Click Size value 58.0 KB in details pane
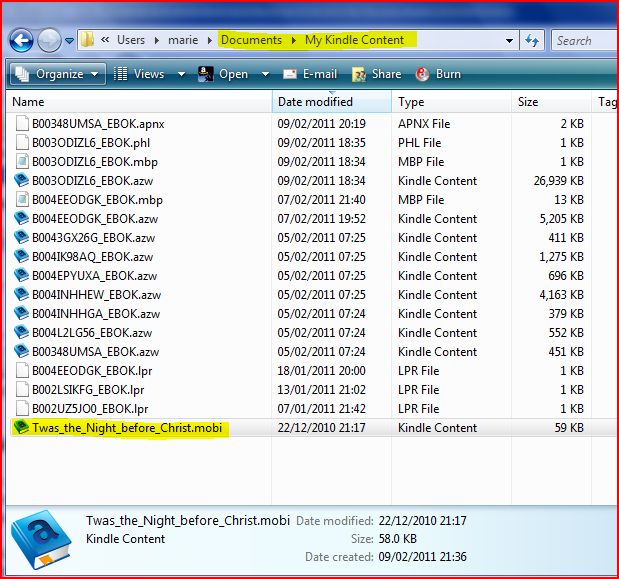 pos(398,539)
